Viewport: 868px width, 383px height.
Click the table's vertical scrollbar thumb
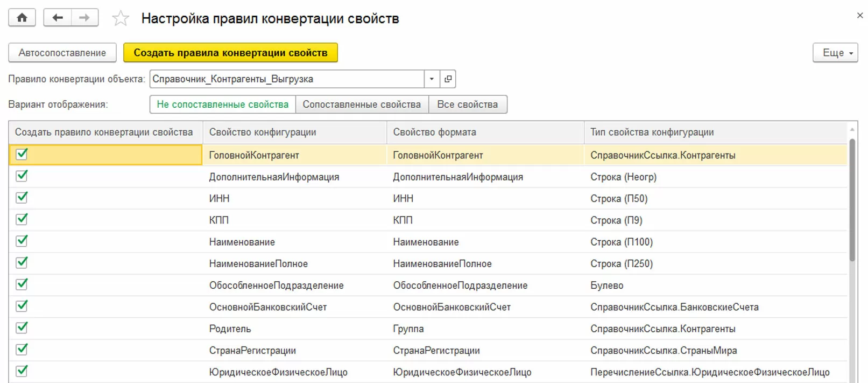coord(852,200)
